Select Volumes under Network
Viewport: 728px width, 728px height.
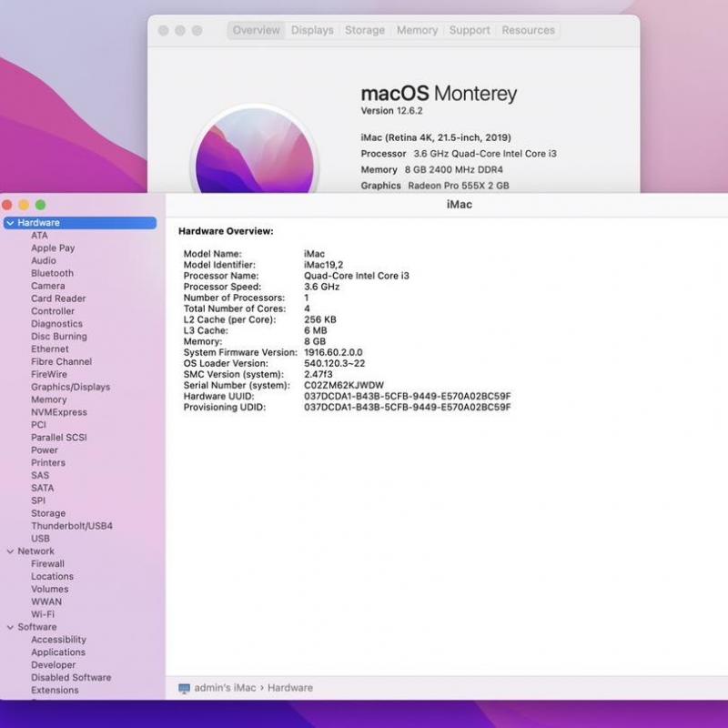[x=50, y=589]
